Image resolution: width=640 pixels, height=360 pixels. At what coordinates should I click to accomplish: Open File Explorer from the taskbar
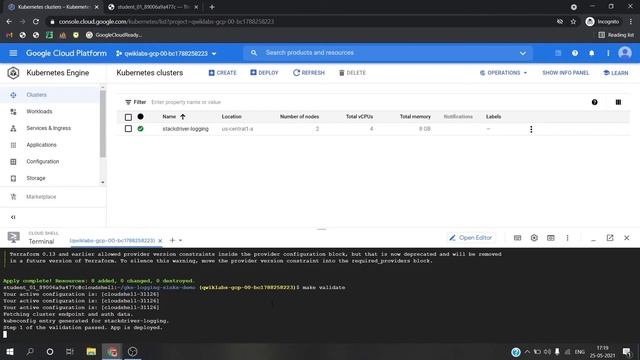(x=91, y=351)
